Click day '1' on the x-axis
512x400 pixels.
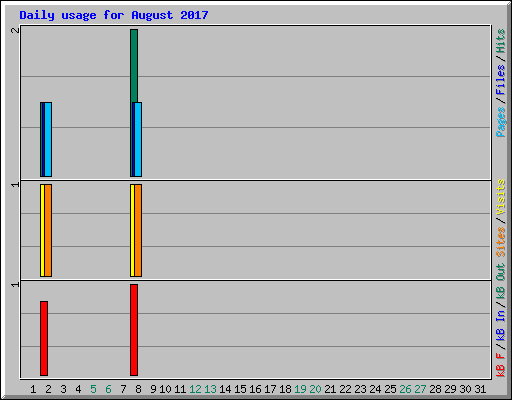click(x=33, y=389)
